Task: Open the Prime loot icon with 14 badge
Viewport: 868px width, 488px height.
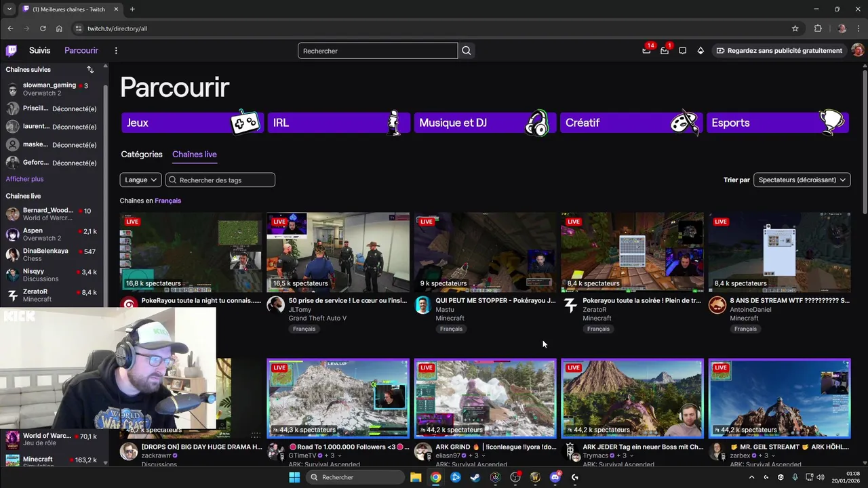Action: [x=647, y=50]
